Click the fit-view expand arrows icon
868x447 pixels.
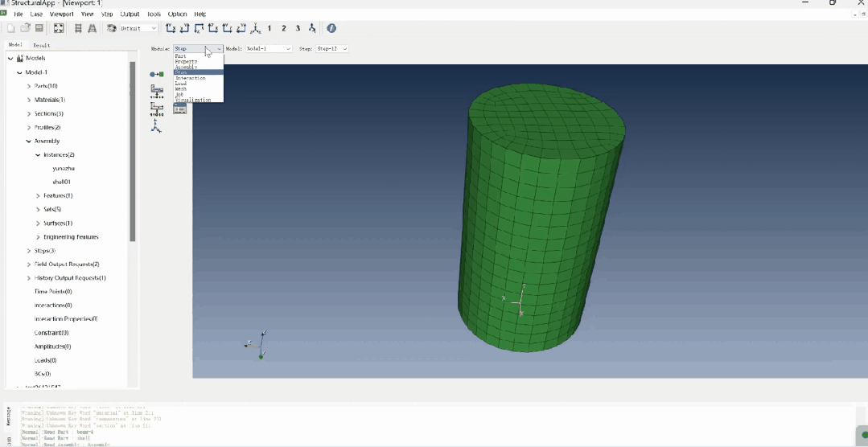click(x=59, y=28)
